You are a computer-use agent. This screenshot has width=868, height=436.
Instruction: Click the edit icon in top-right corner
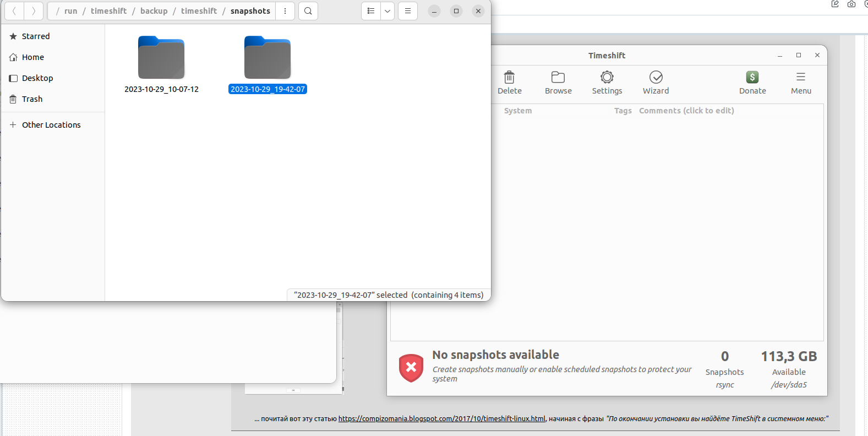(835, 4)
